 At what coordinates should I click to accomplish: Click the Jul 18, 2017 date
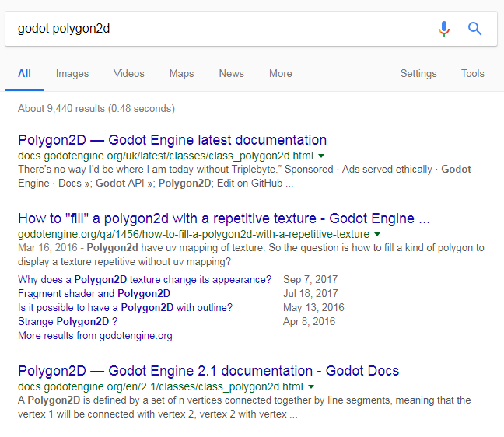(310, 293)
